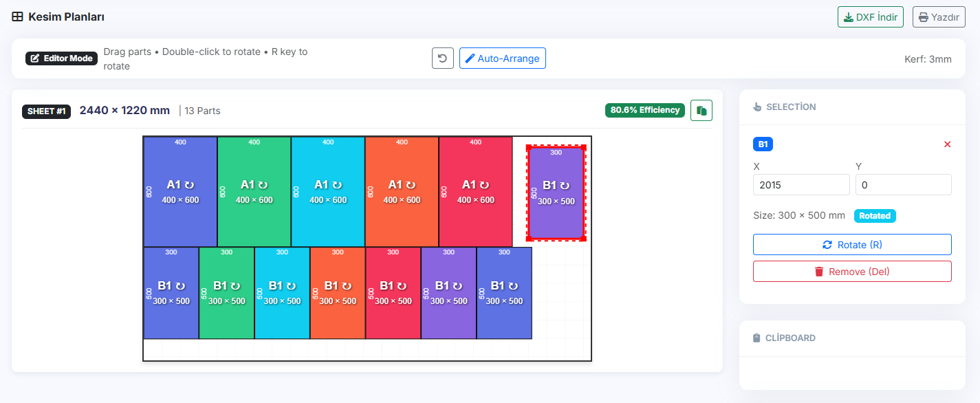Click the pencil icon on the Editor Mode badge
Screen dimensions: 980x403
click(x=36, y=58)
